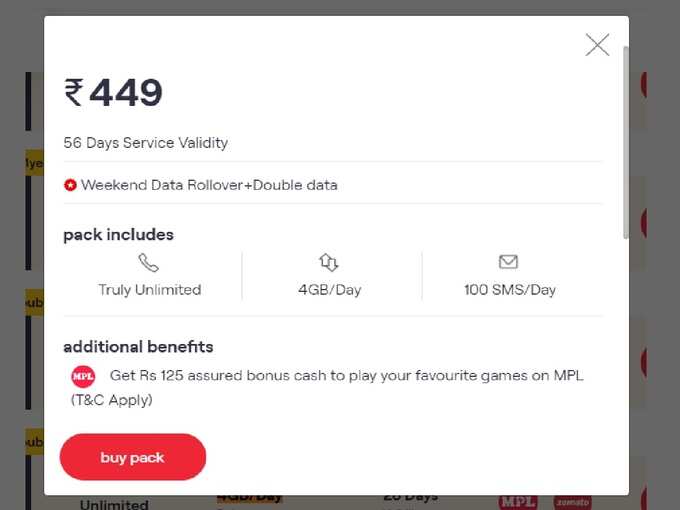
Task: Click the rupee symbol beside 449
Action: 74,92
